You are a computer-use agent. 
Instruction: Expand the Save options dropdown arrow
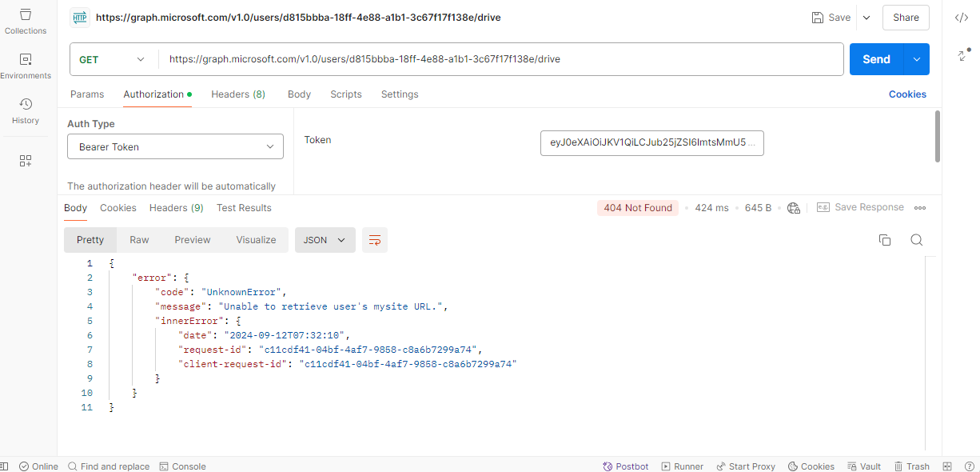coord(866,18)
